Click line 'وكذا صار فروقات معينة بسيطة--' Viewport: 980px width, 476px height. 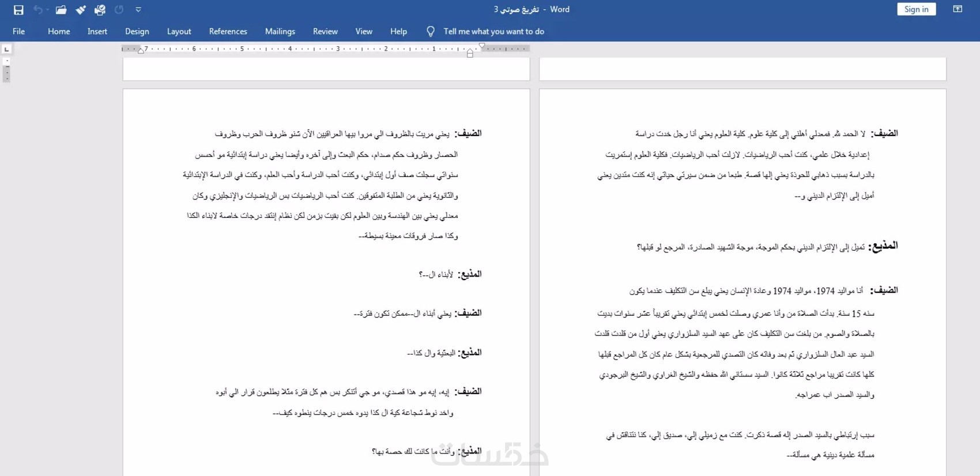[408, 236]
